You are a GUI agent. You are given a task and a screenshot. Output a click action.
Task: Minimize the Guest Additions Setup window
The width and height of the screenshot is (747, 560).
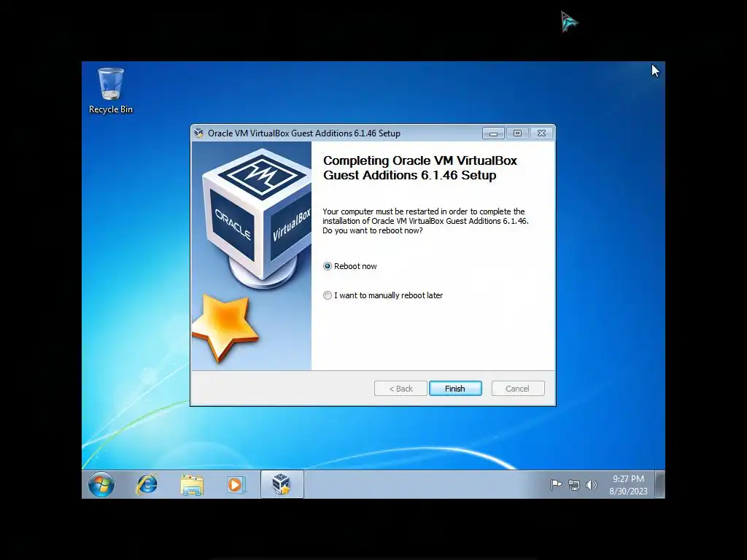[x=494, y=133]
